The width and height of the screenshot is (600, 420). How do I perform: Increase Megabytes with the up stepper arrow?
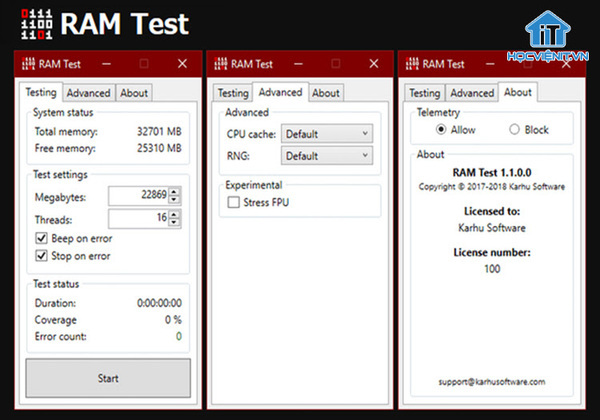tap(174, 192)
